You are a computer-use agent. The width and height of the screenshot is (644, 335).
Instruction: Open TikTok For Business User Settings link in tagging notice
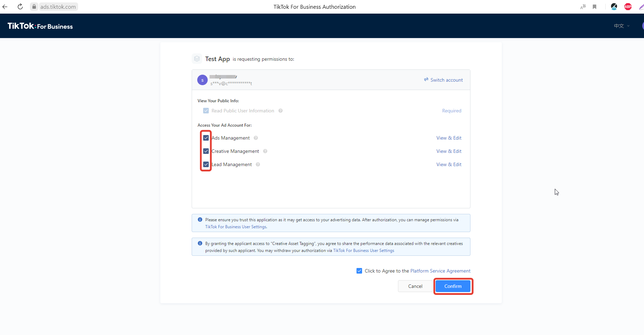364,251
